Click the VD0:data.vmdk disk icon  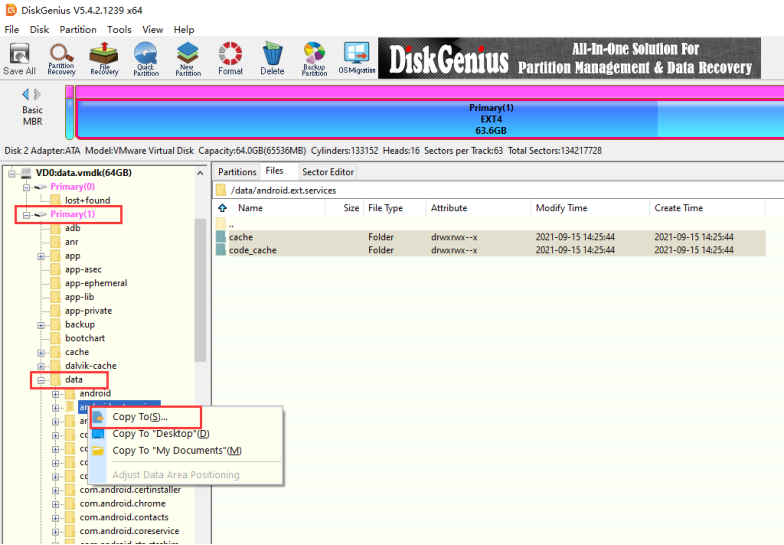tap(26, 173)
